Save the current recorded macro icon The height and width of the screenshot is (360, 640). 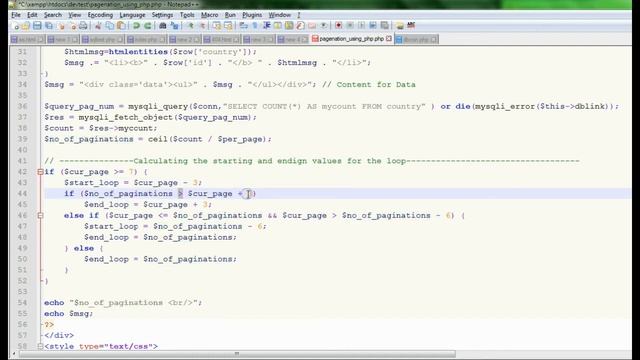pyautogui.click(x=384, y=26)
